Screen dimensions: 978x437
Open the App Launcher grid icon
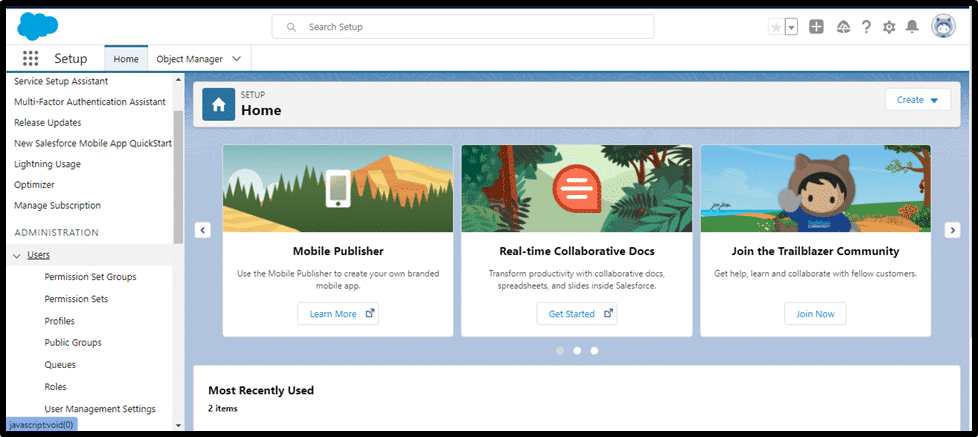(30, 59)
